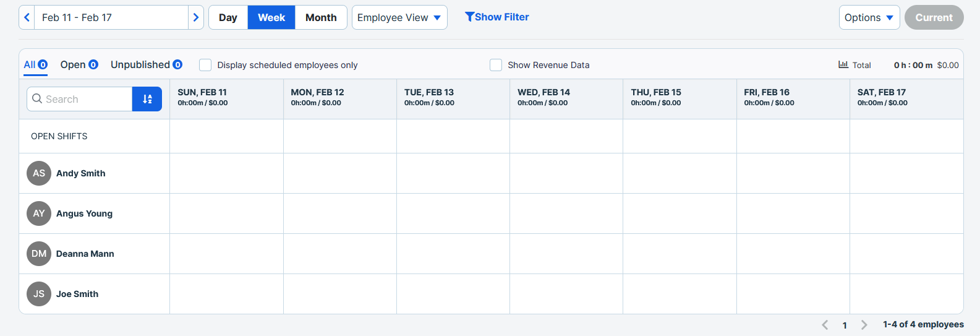
Task: Click the filter funnel icon
Action: (469, 17)
